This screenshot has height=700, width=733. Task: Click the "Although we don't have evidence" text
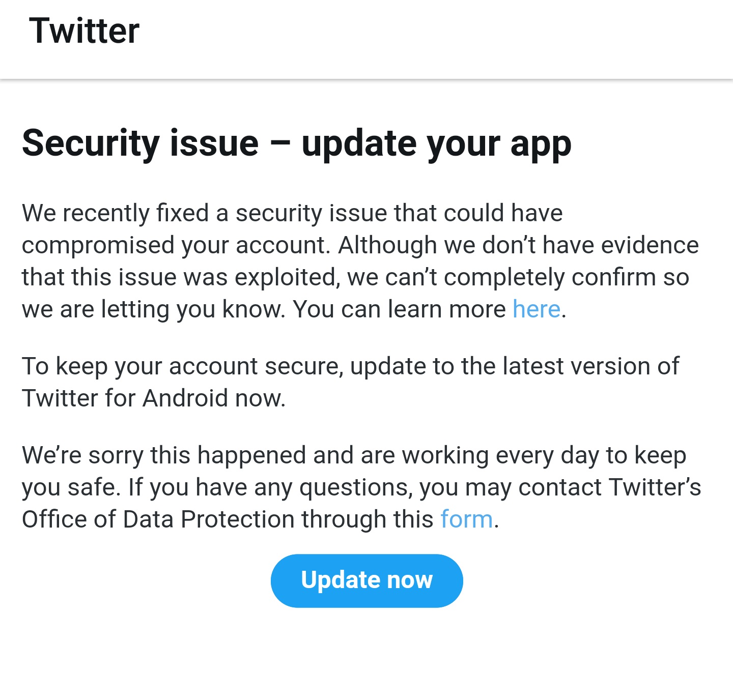[x=518, y=245]
